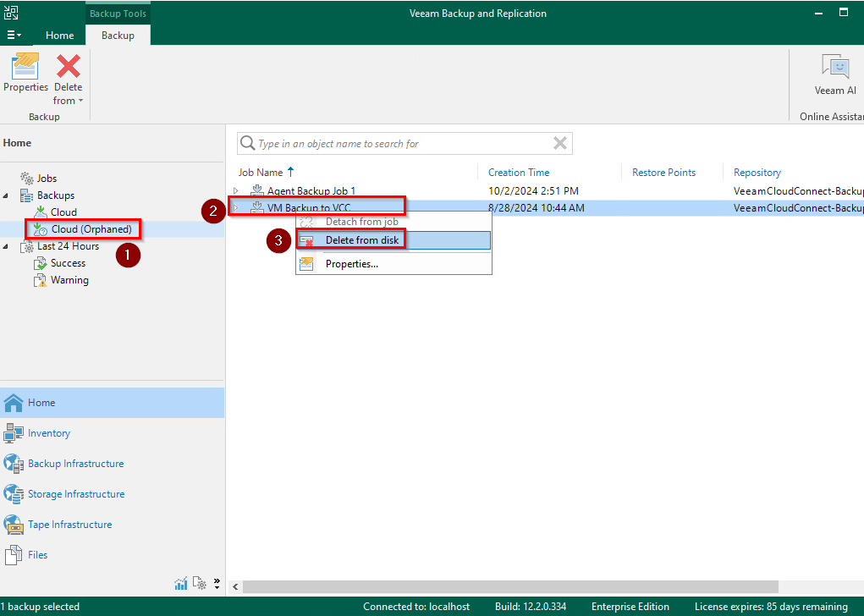Select the Cloud backups node
The image size is (864, 616).
pyautogui.click(x=63, y=212)
